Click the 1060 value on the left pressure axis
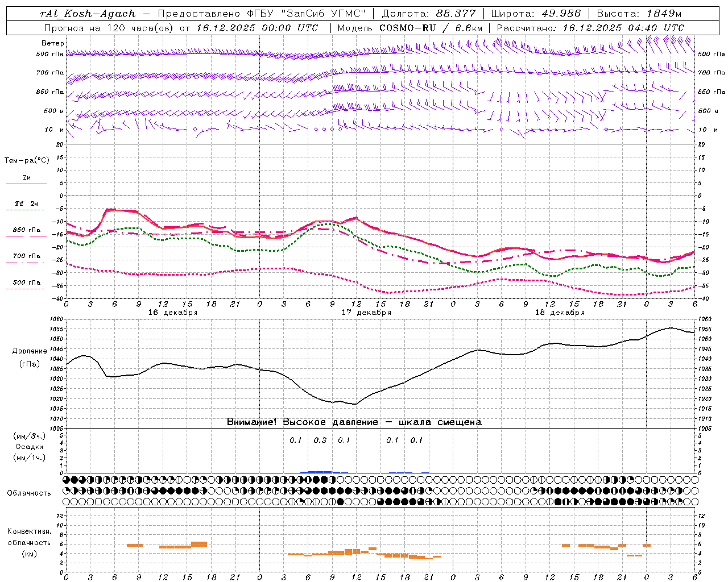728x582 pixels. pyautogui.click(x=56, y=319)
